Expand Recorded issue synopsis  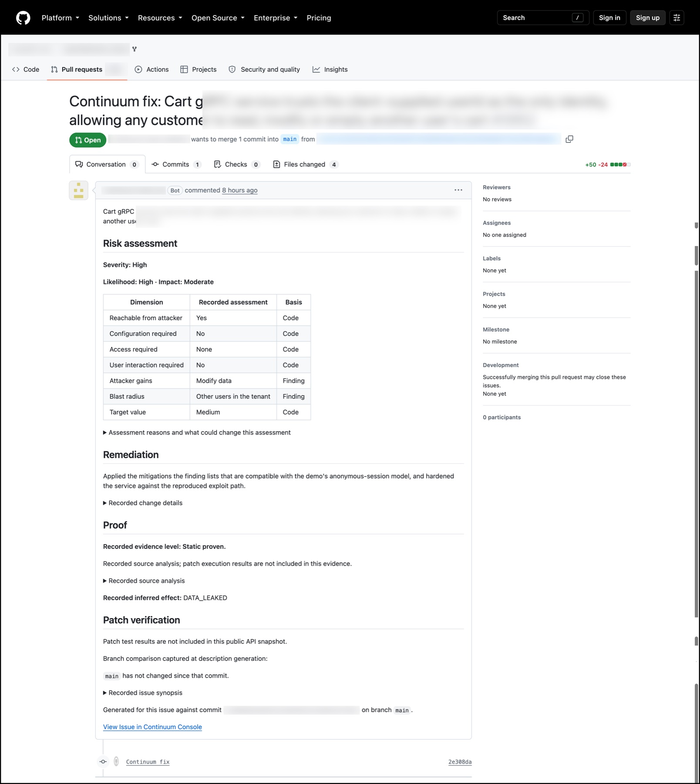point(143,693)
